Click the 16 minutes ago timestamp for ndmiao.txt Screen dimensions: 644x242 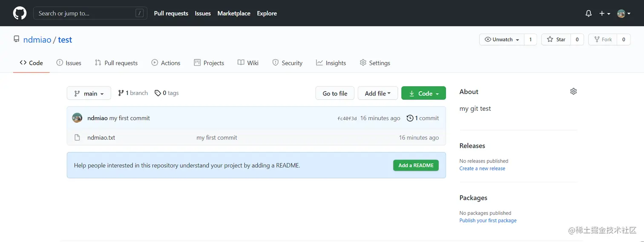click(x=419, y=138)
